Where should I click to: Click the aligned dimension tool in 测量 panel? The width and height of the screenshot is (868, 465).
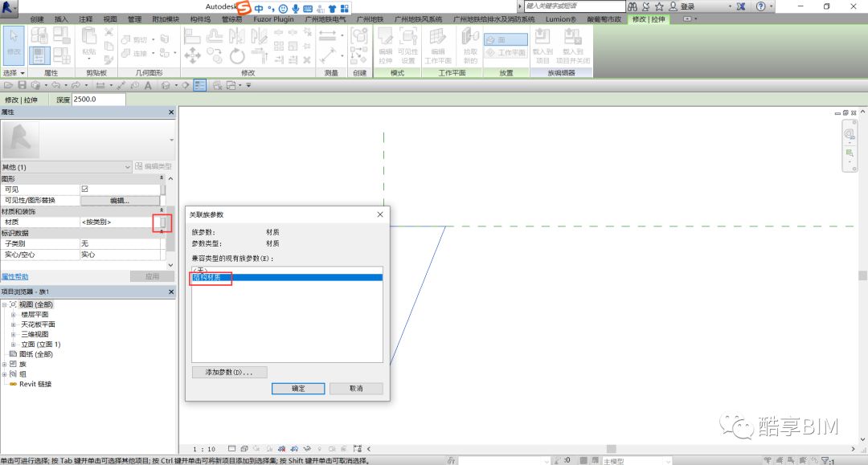pos(328,36)
